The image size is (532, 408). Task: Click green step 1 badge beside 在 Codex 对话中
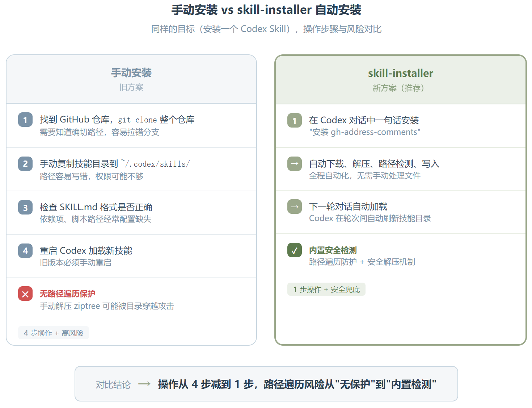coord(295,121)
